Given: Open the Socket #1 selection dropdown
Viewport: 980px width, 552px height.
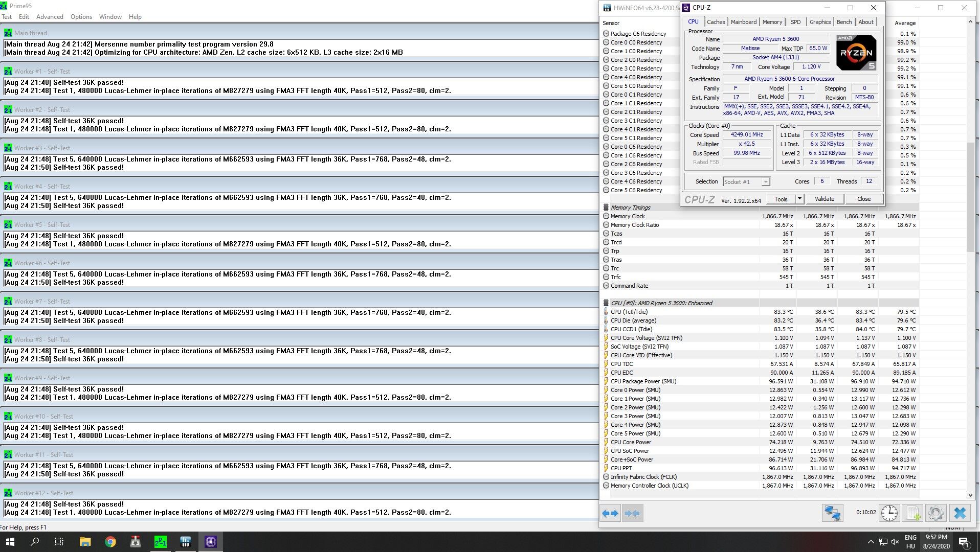Looking at the screenshot, I should tap(746, 182).
